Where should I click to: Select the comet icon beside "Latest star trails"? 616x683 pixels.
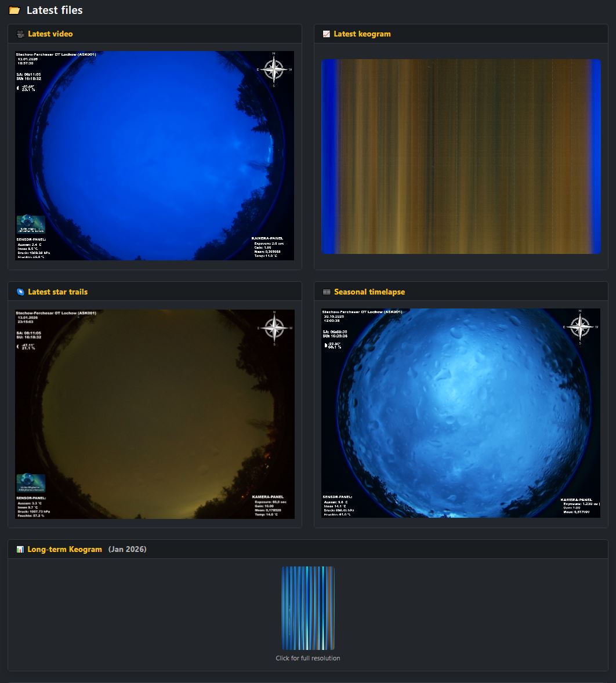(20, 292)
